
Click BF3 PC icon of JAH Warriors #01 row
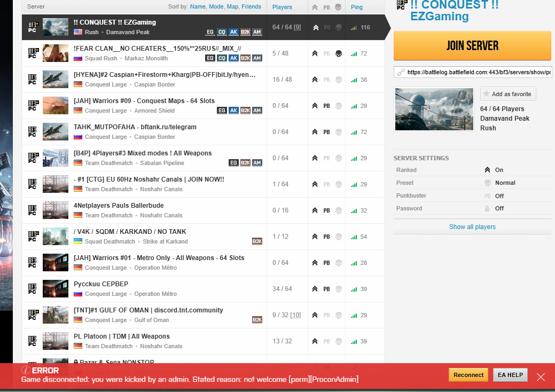(x=32, y=263)
